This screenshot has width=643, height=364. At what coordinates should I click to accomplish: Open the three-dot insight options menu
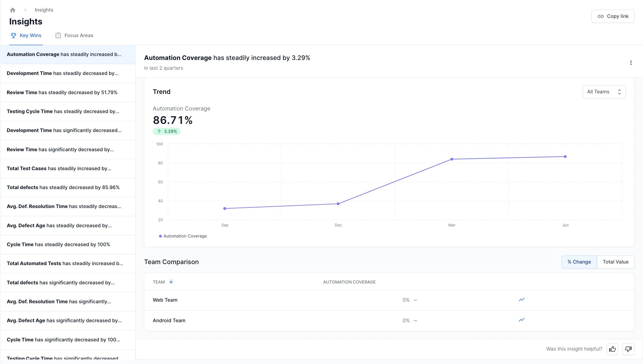[x=631, y=63]
